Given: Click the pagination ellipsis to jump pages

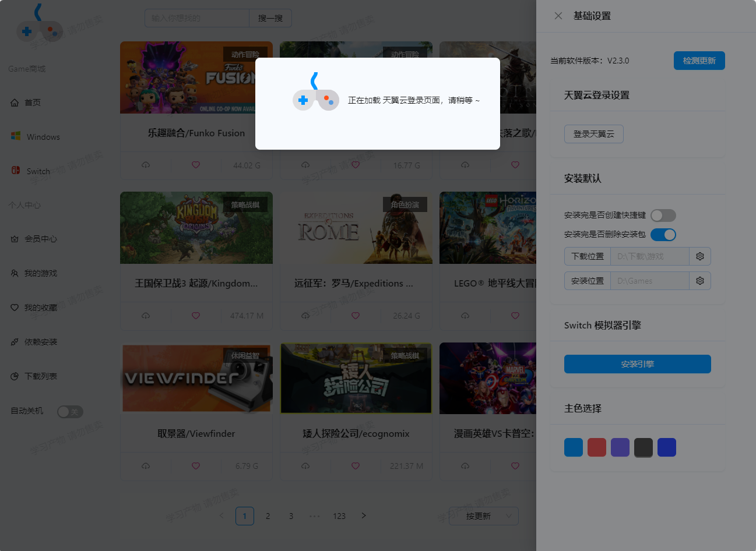Looking at the screenshot, I should coord(315,516).
